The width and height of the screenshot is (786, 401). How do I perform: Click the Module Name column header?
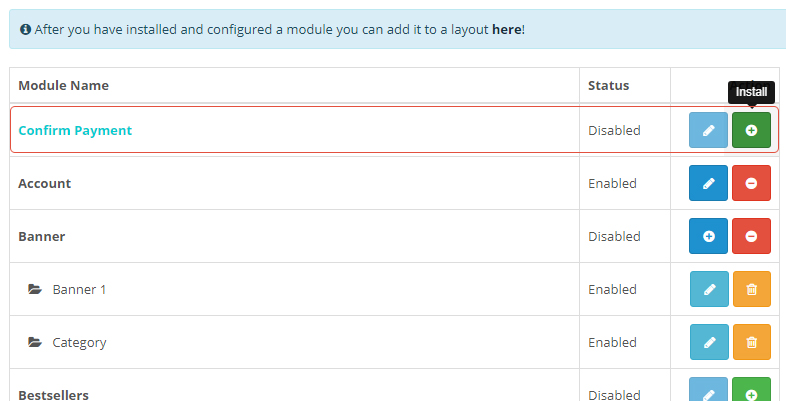point(63,86)
